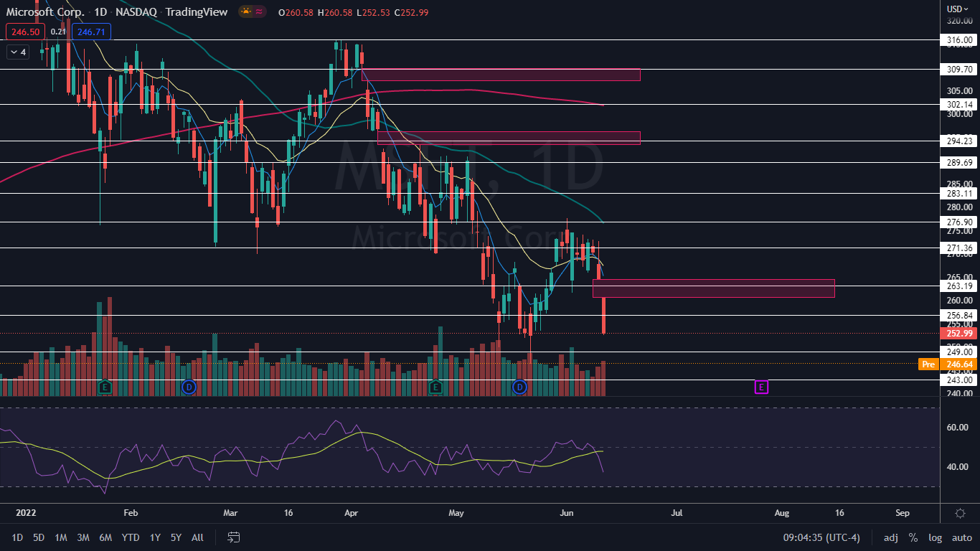980x551 pixels.
Task: Select the red rectangle drawing near 309.70
Action: click(x=501, y=75)
